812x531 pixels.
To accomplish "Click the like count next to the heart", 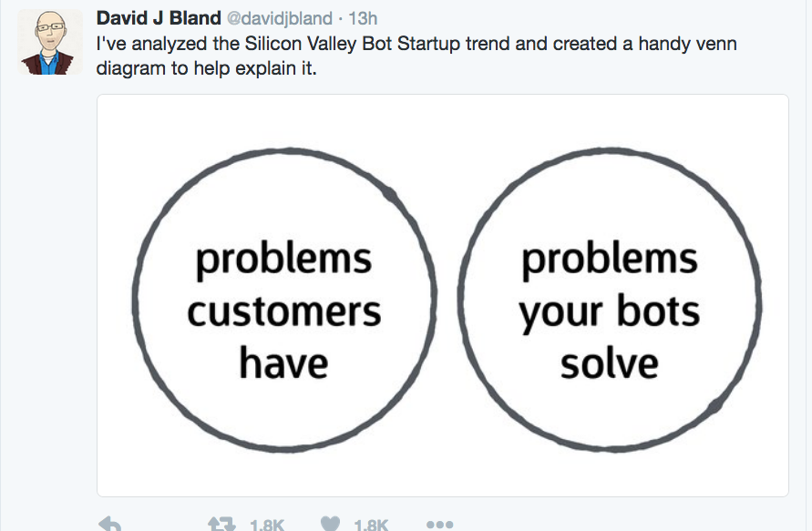I will pos(371,525).
